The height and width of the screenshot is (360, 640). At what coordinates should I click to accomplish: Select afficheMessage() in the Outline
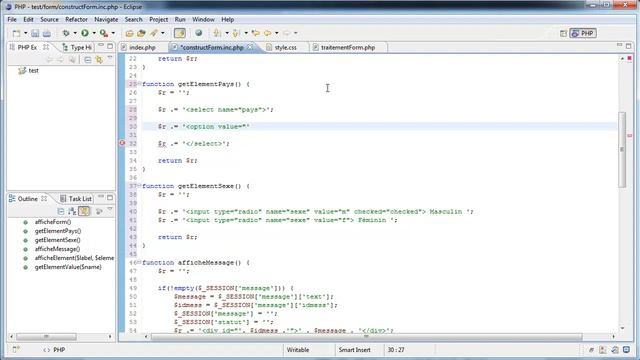pos(57,249)
